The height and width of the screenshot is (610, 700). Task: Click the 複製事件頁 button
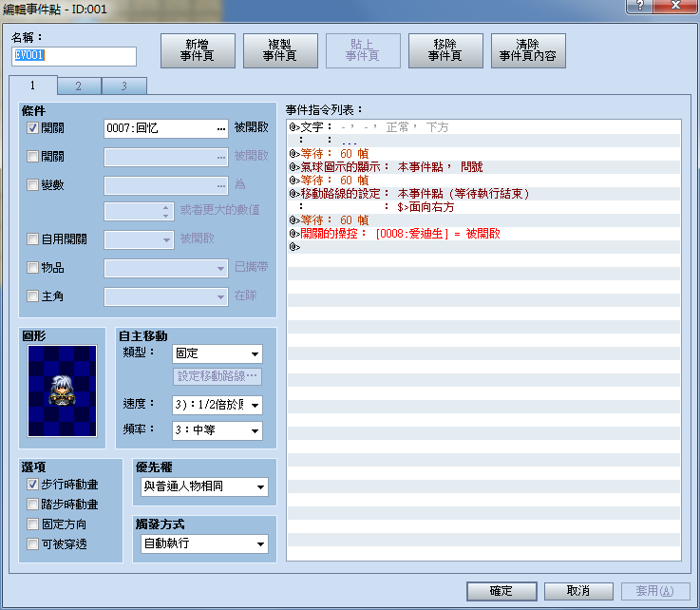coord(280,50)
